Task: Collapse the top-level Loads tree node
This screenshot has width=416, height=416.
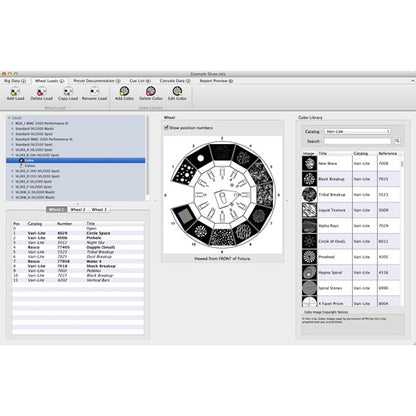Action: pos(9,118)
